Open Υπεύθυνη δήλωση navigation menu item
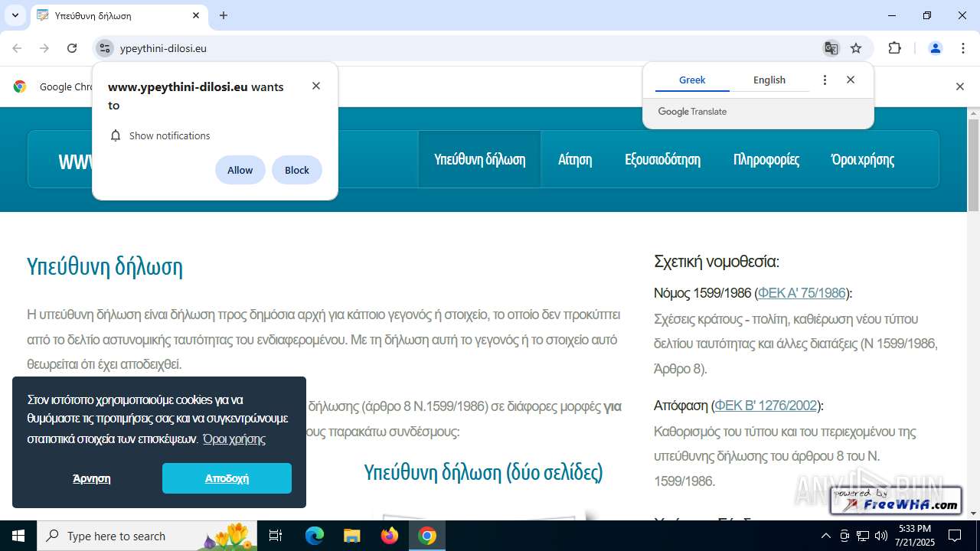 click(x=479, y=159)
